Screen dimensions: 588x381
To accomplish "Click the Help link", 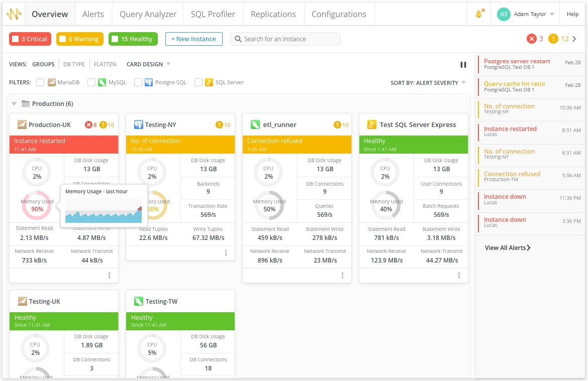I will (x=572, y=14).
